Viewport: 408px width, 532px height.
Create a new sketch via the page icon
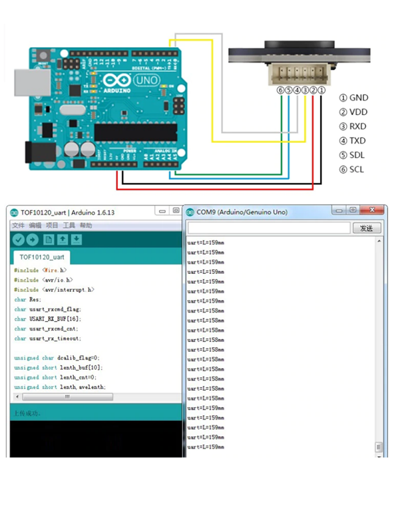[x=49, y=239]
